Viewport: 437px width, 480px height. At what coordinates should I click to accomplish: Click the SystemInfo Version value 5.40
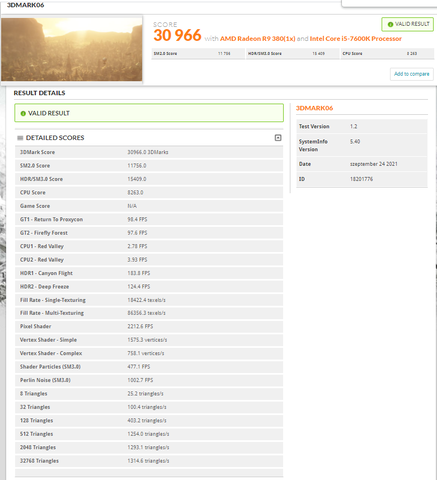pos(355,142)
